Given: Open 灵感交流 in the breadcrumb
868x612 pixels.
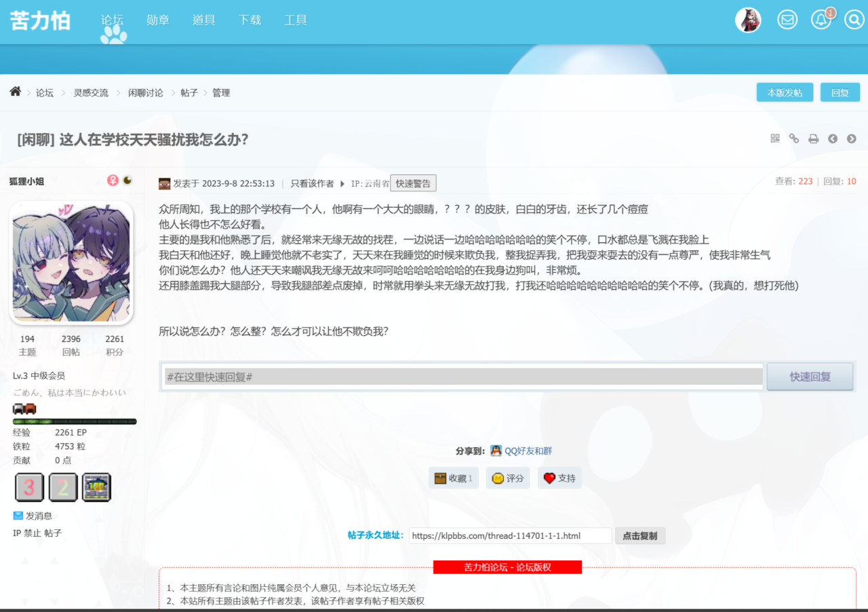Looking at the screenshot, I should click(x=91, y=93).
